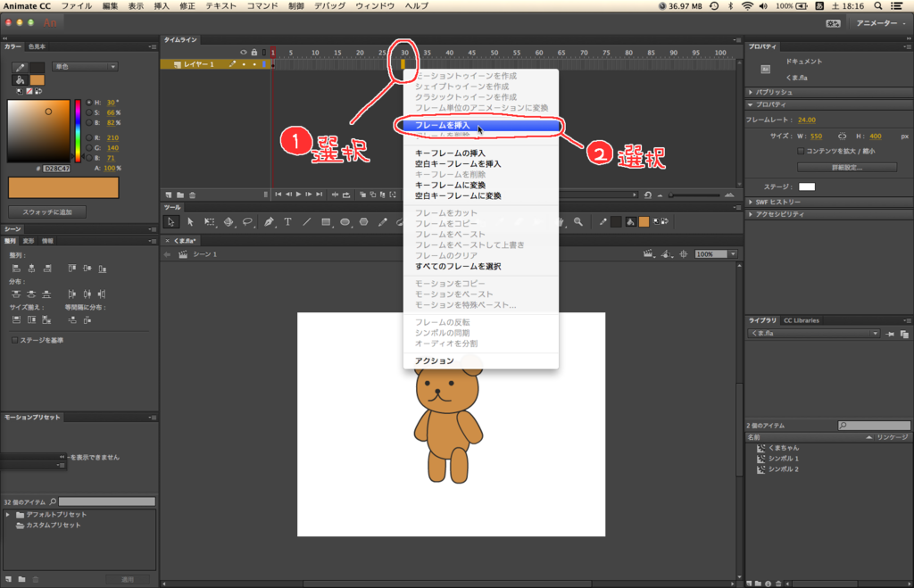Click the new folder icon below the timeline
The width and height of the screenshot is (914, 588).
tap(180, 195)
